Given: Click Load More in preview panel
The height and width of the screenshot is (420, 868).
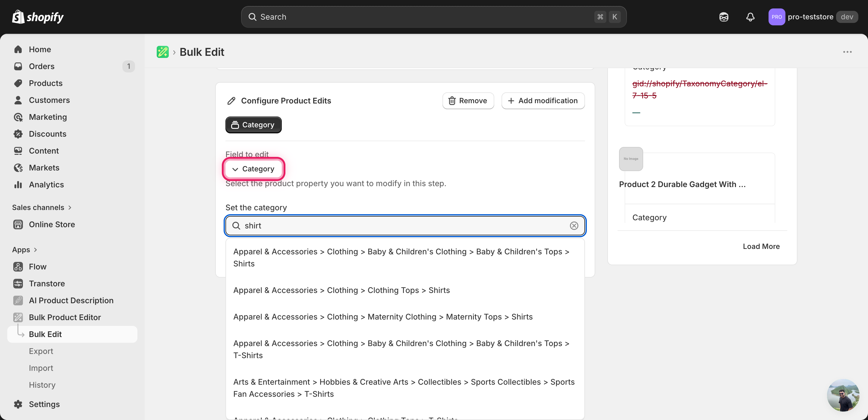Looking at the screenshot, I should (x=761, y=246).
